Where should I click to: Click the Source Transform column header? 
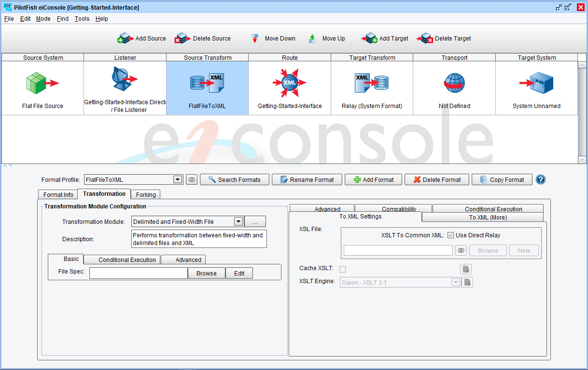point(208,57)
